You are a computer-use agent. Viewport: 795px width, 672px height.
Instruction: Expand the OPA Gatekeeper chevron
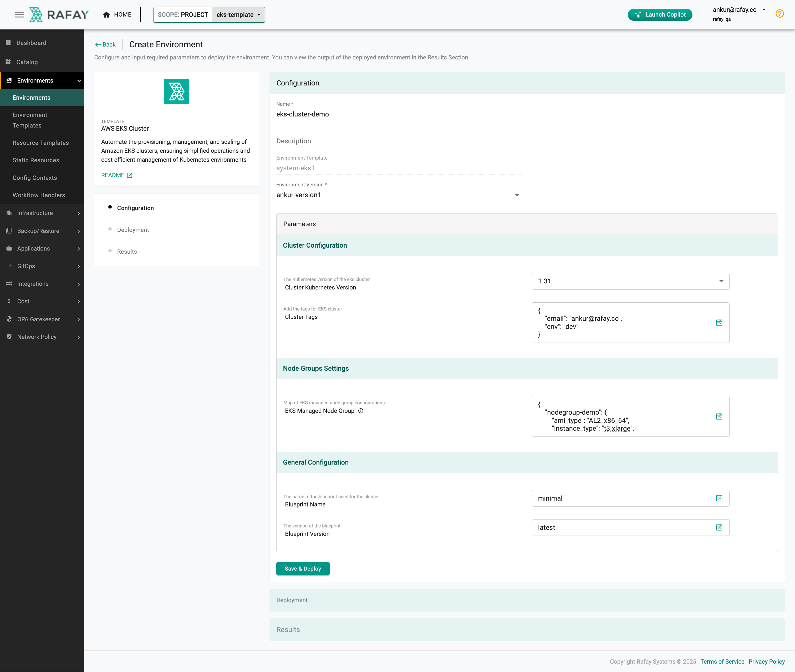pyautogui.click(x=79, y=319)
